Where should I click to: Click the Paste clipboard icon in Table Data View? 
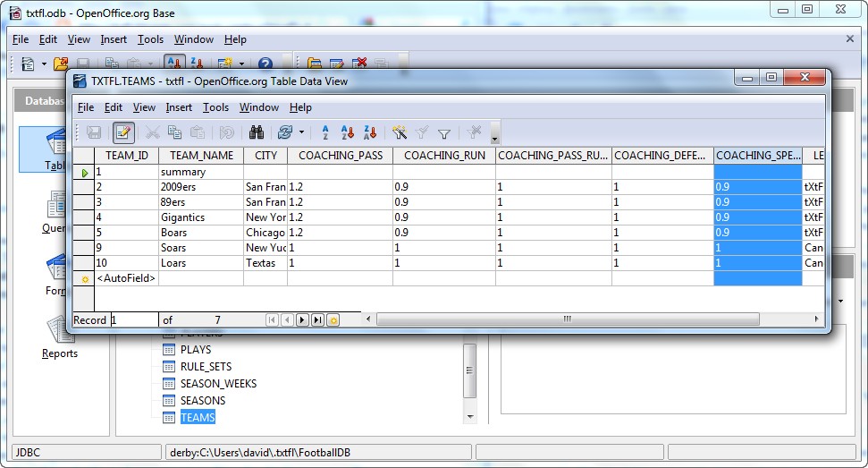198,132
